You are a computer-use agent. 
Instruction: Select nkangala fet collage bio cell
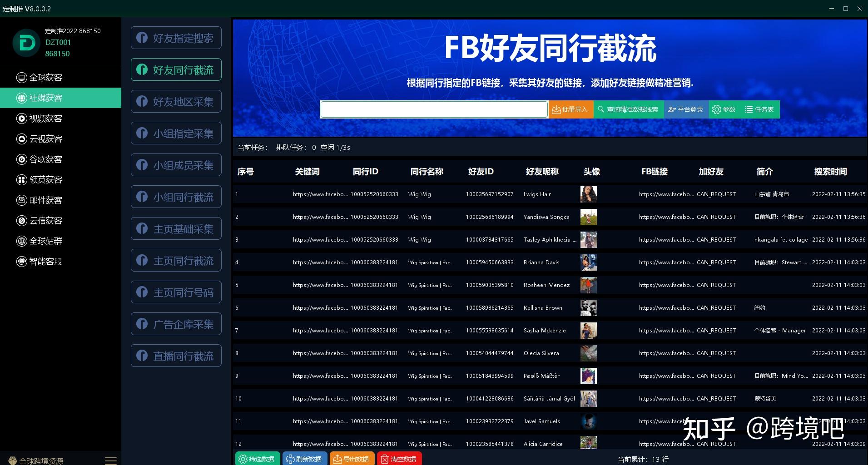pyautogui.click(x=781, y=240)
